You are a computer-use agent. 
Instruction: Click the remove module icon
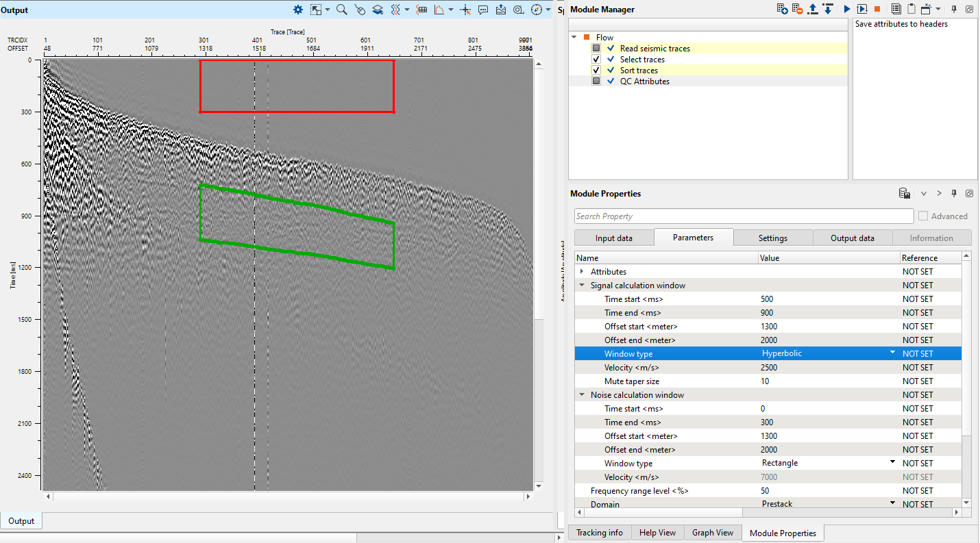click(797, 9)
